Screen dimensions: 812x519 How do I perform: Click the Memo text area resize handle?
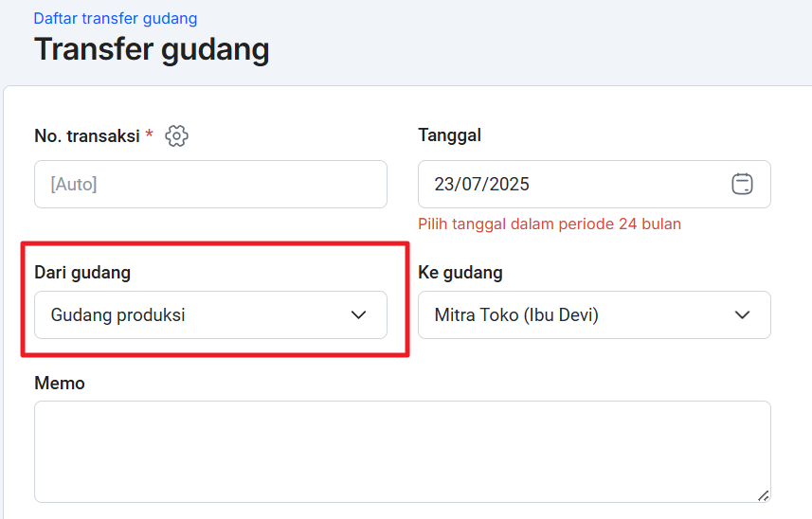pyautogui.click(x=764, y=495)
